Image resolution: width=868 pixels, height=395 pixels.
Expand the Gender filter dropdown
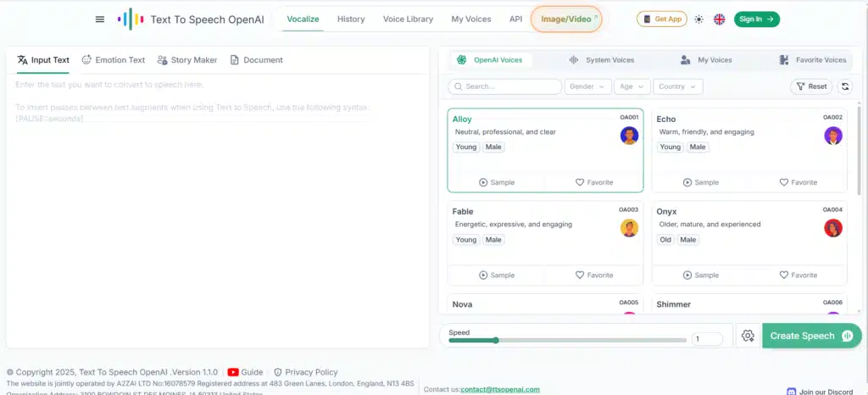pyautogui.click(x=587, y=86)
